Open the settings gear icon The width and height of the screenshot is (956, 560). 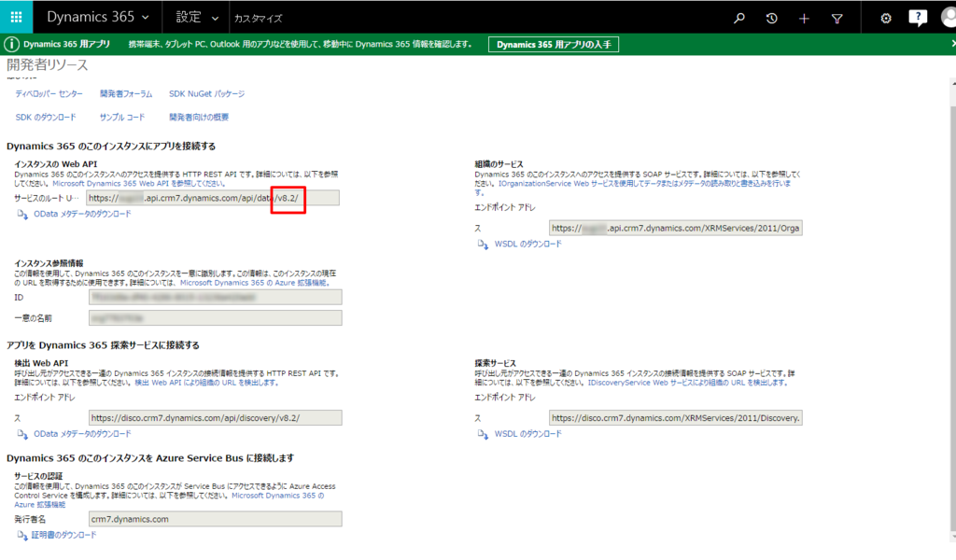(x=886, y=19)
